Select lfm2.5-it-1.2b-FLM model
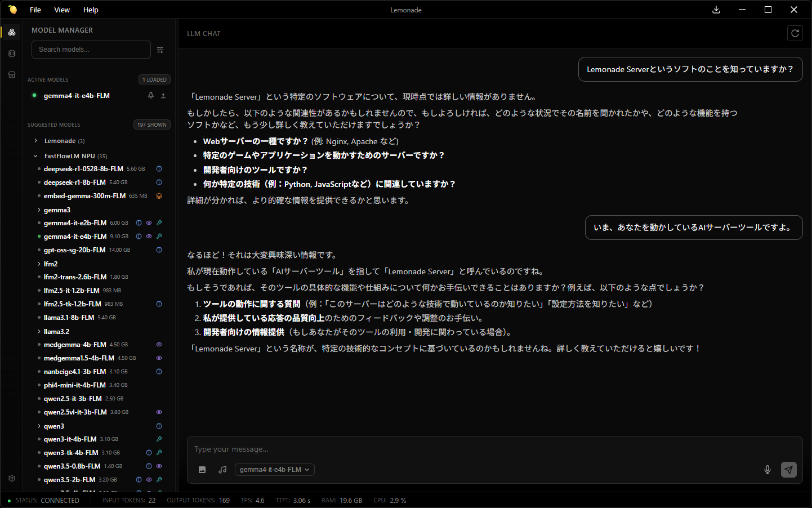812x508 pixels. click(x=72, y=291)
